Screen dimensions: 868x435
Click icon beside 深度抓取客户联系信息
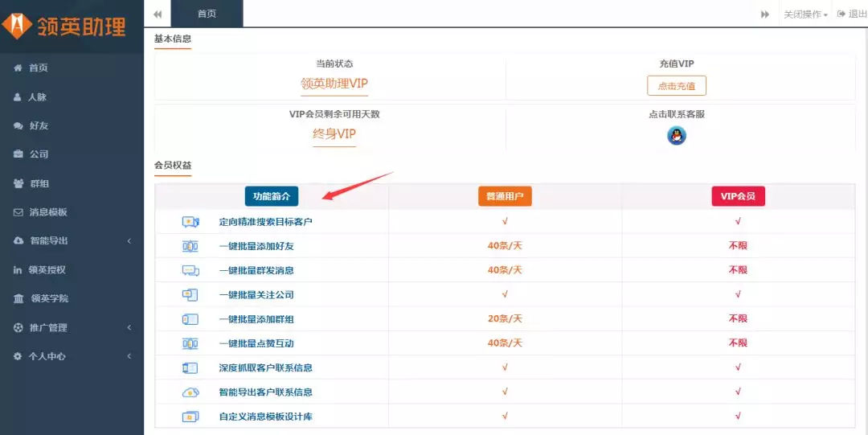coord(190,368)
